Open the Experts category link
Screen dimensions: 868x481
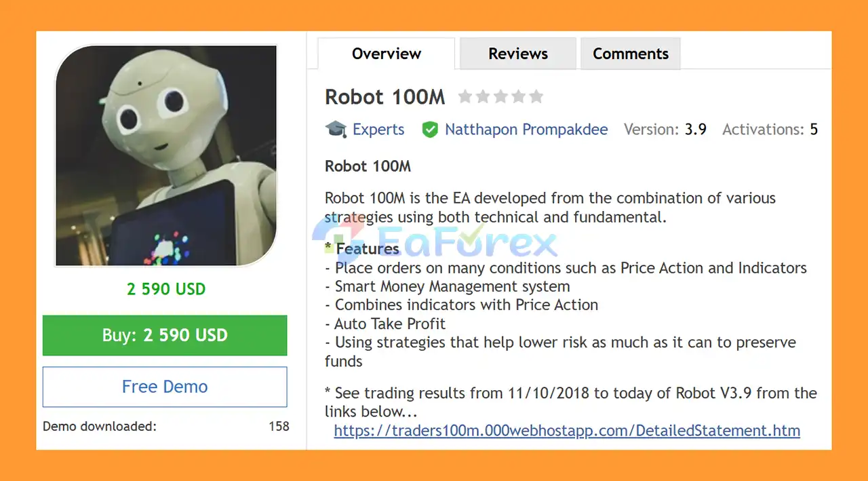click(x=378, y=130)
